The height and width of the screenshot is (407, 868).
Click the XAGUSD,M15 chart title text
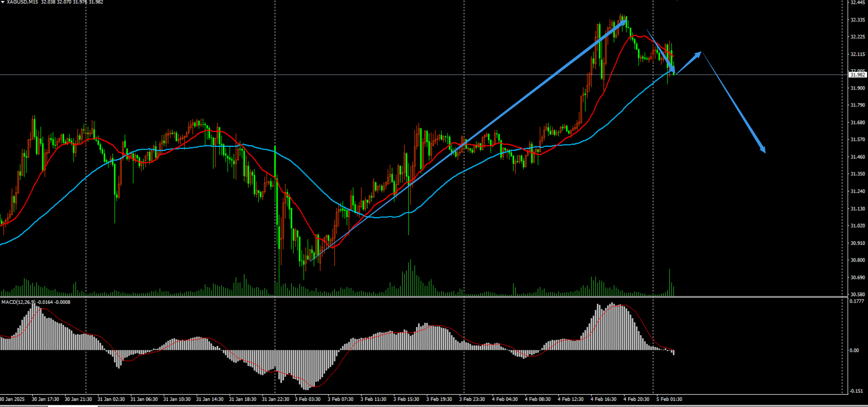click(x=23, y=2)
